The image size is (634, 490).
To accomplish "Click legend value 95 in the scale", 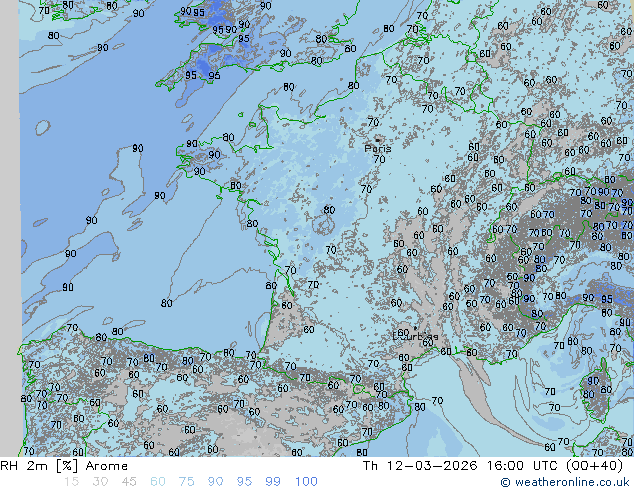I will pyautogui.click(x=244, y=482).
